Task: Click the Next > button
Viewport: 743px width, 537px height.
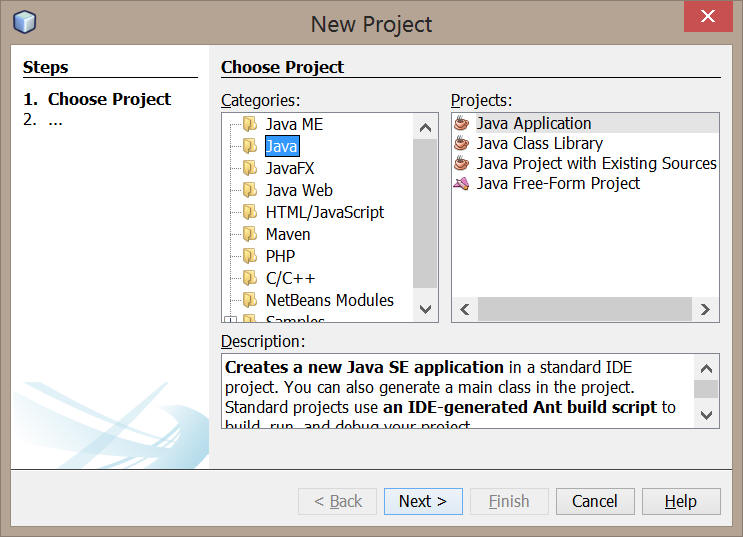Action: coord(423,501)
